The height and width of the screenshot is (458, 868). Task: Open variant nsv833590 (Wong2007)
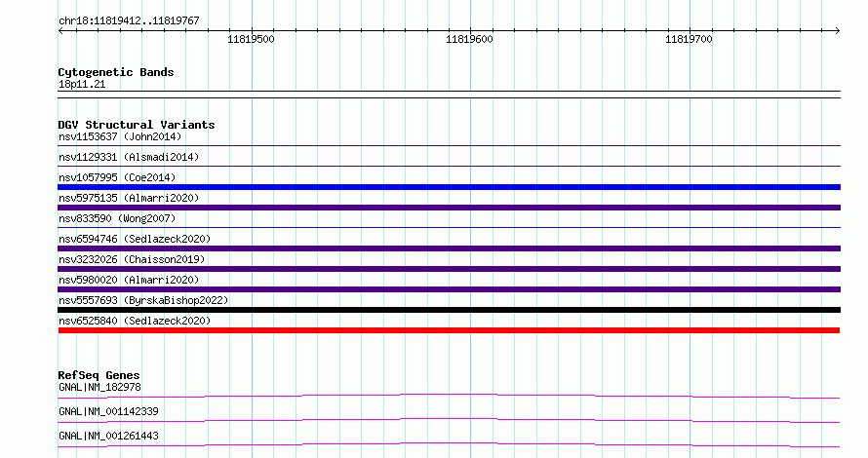[117, 218]
